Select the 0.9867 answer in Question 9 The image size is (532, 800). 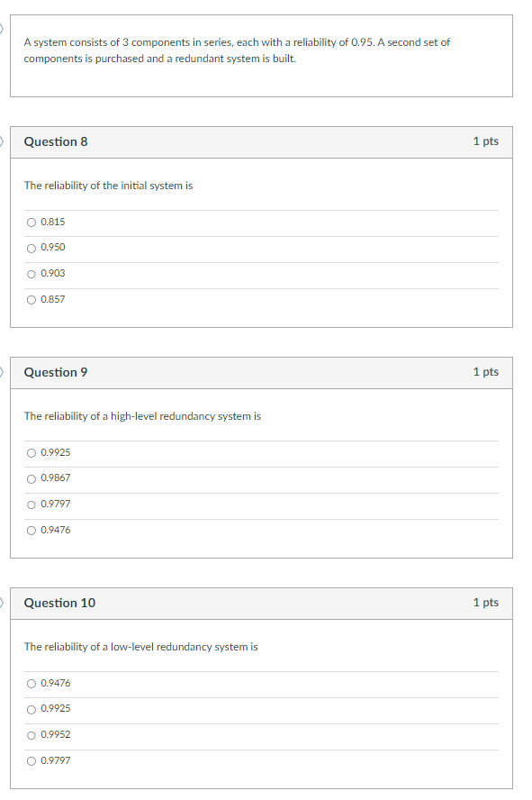pyautogui.click(x=31, y=478)
